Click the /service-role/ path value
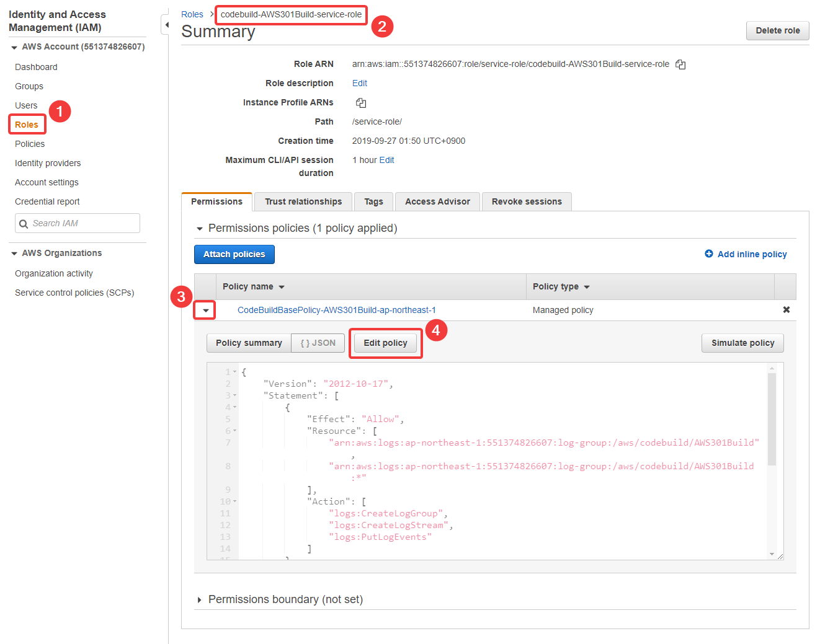The height and width of the screenshot is (644, 820). (x=377, y=121)
